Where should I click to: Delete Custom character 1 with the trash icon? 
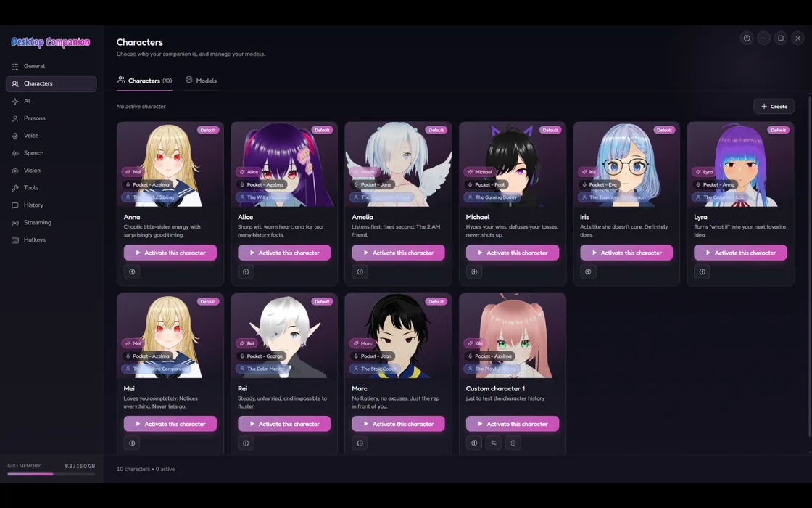point(513,443)
